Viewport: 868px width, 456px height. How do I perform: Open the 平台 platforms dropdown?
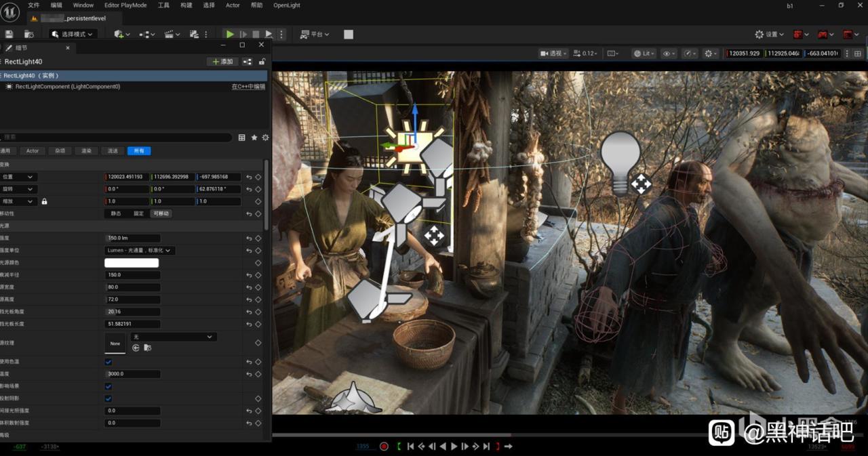(313, 34)
